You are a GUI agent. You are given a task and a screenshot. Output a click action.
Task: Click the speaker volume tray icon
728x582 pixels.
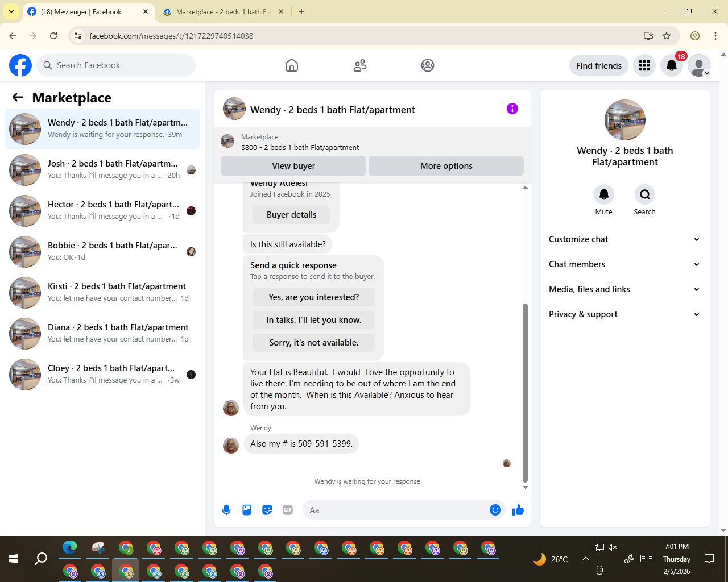click(613, 547)
